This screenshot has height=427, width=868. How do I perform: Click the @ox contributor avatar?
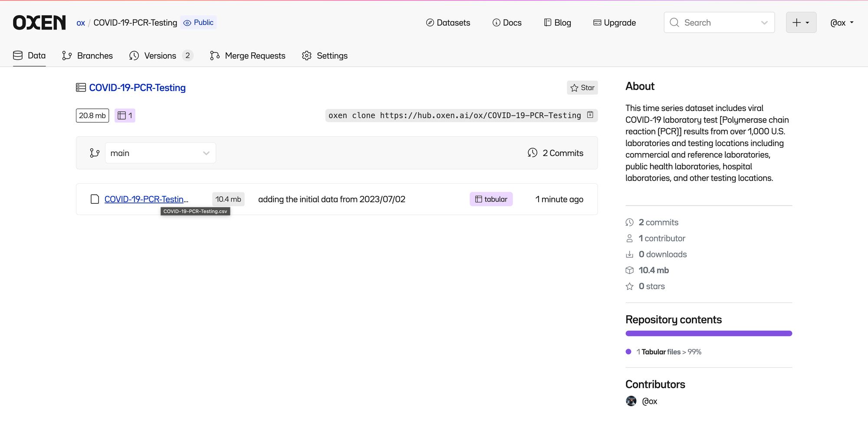pyautogui.click(x=631, y=401)
